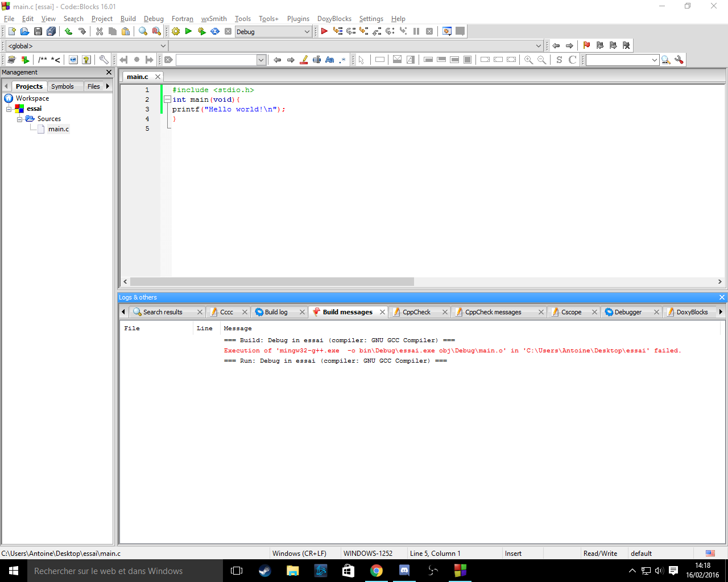Run the project with green play icon
The width and height of the screenshot is (728, 582).
point(188,32)
